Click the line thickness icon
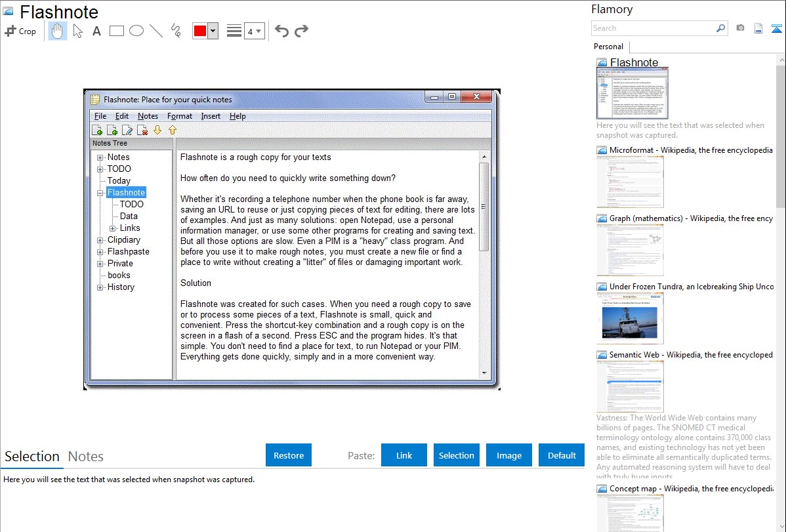This screenshot has width=786, height=532. pyautogui.click(x=234, y=31)
